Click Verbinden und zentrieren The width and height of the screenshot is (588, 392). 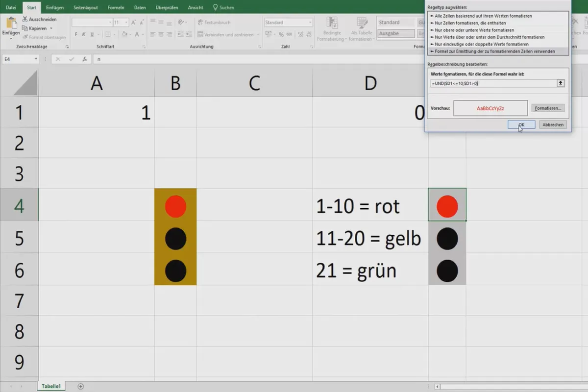click(225, 35)
